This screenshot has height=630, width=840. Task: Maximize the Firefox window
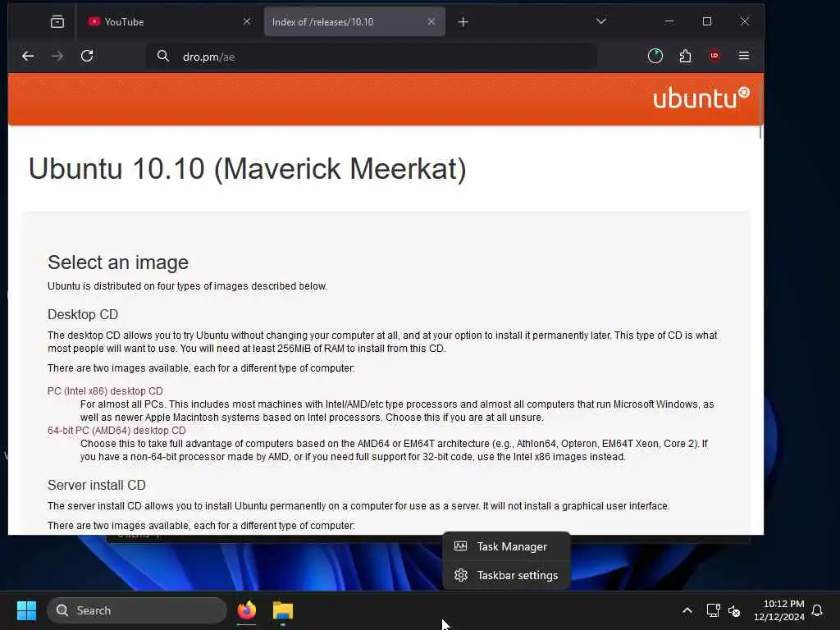coord(707,21)
